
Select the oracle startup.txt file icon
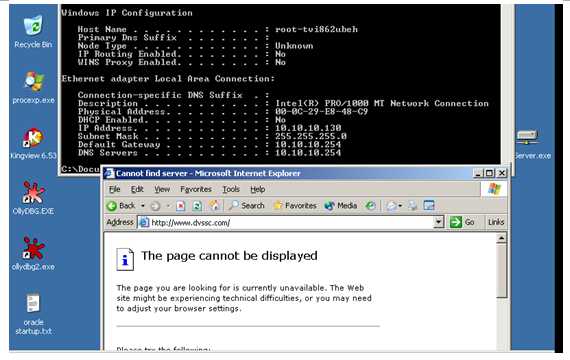33,314
